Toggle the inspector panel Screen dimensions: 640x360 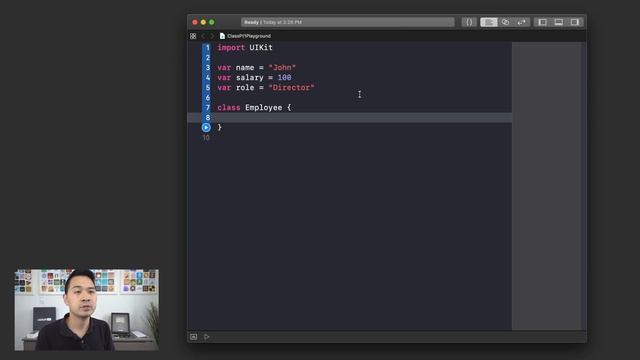575,22
